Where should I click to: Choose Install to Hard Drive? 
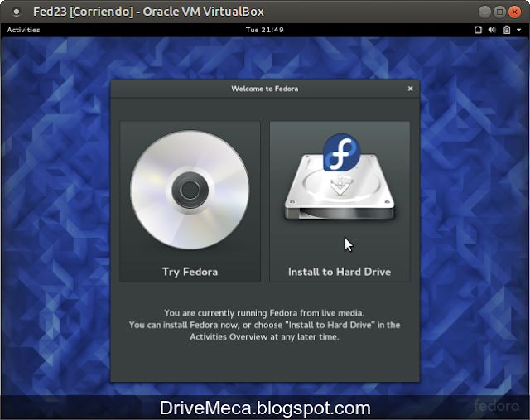tap(340, 201)
